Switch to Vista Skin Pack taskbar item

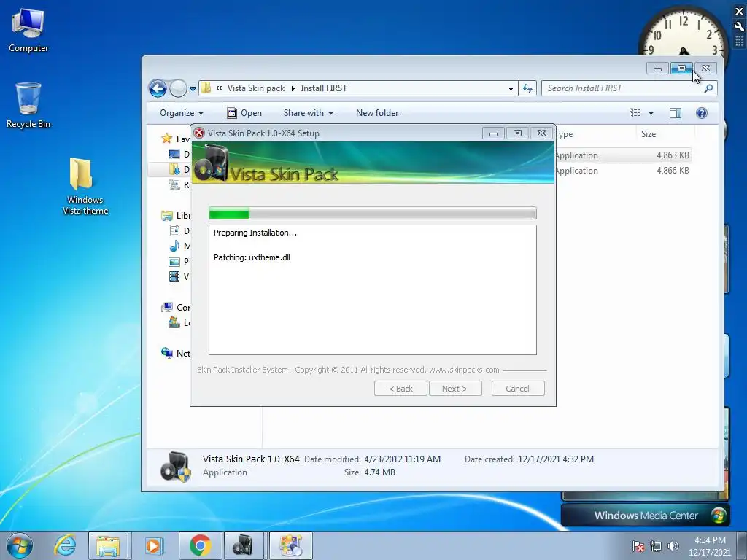(x=244, y=545)
